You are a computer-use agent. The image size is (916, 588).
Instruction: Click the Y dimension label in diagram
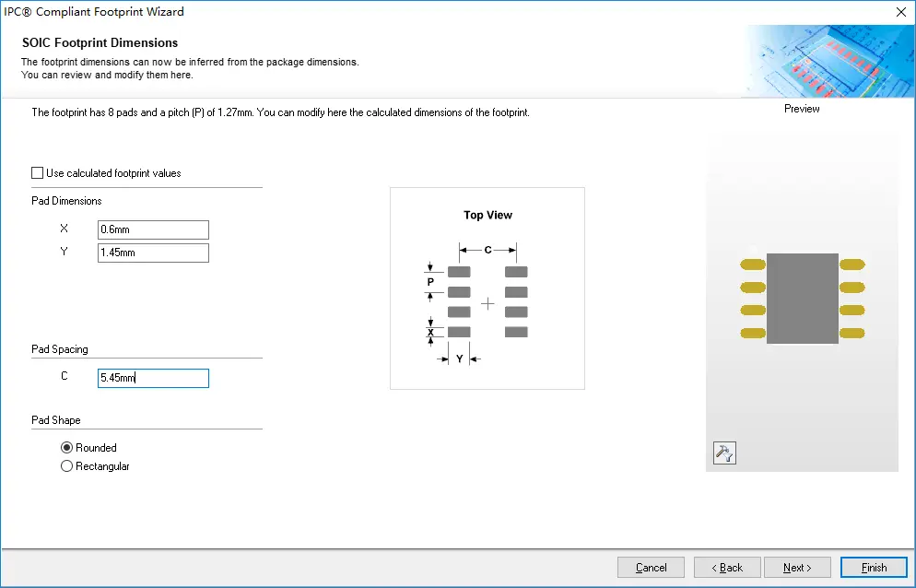click(x=459, y=359)
